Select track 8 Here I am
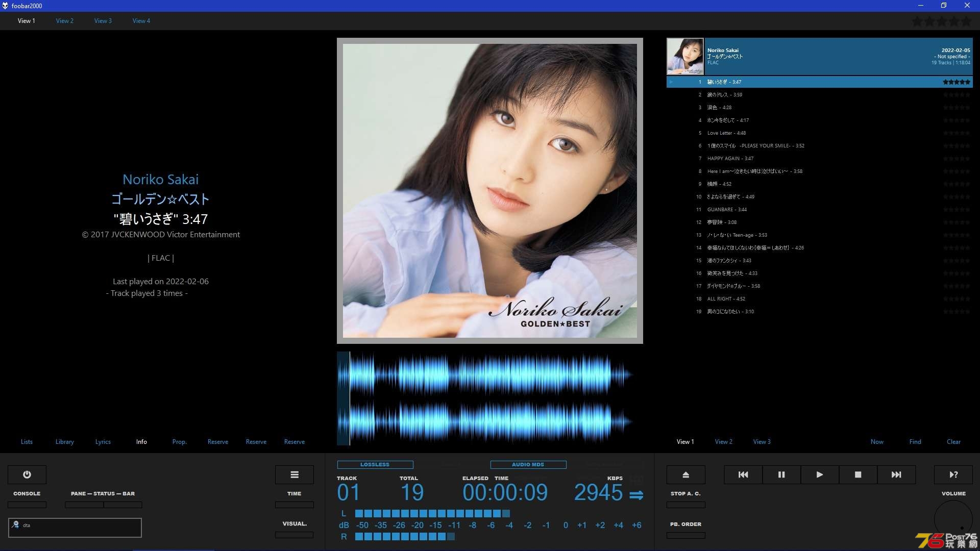The height and width of the screenshot is (551, 980). (x=820, y=171)
